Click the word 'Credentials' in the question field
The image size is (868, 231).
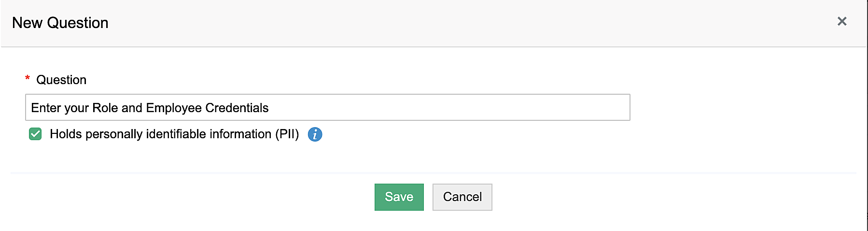click(x=237, y=108)
